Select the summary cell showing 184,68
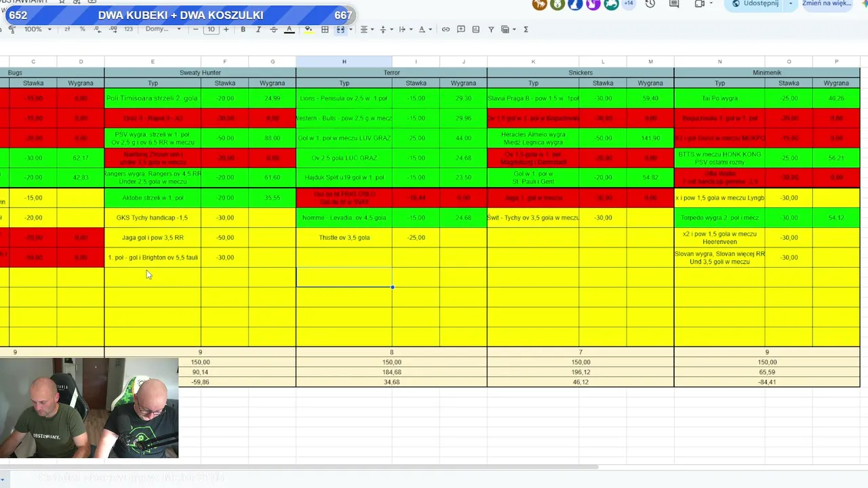Viewport: 868px width, 488px height. [x=391, y=372]
